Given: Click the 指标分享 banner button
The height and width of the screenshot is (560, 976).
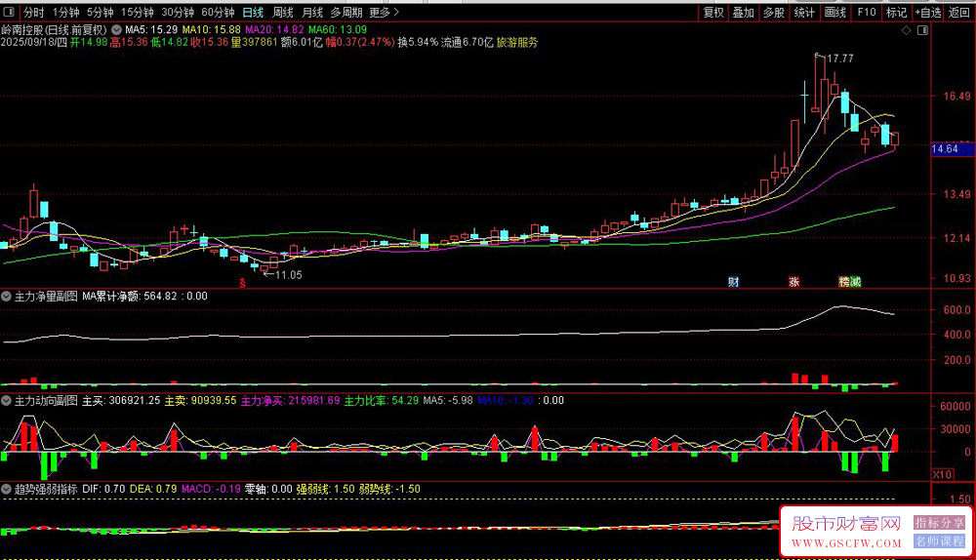Looking at the screenshot, I should (x=939, y=523).
